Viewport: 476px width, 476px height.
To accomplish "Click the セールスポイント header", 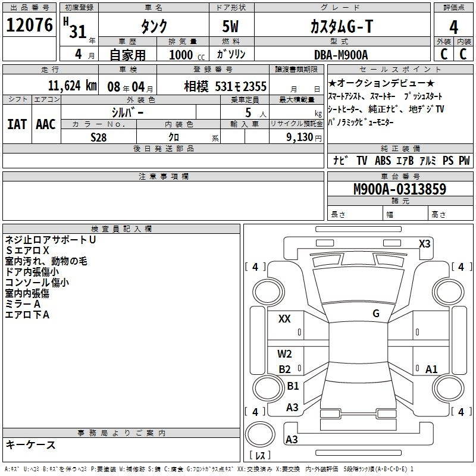I will (400, 69).
